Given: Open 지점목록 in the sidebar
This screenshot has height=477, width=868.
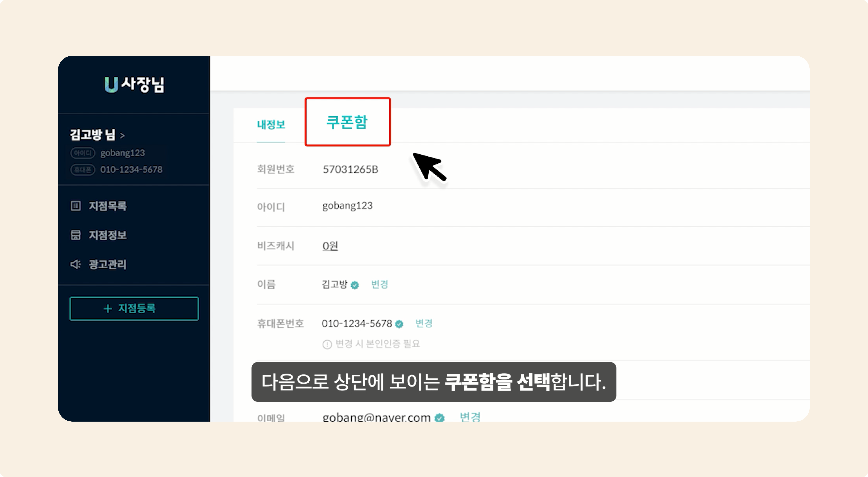Looking at the screenshot, I should point(108,206).
